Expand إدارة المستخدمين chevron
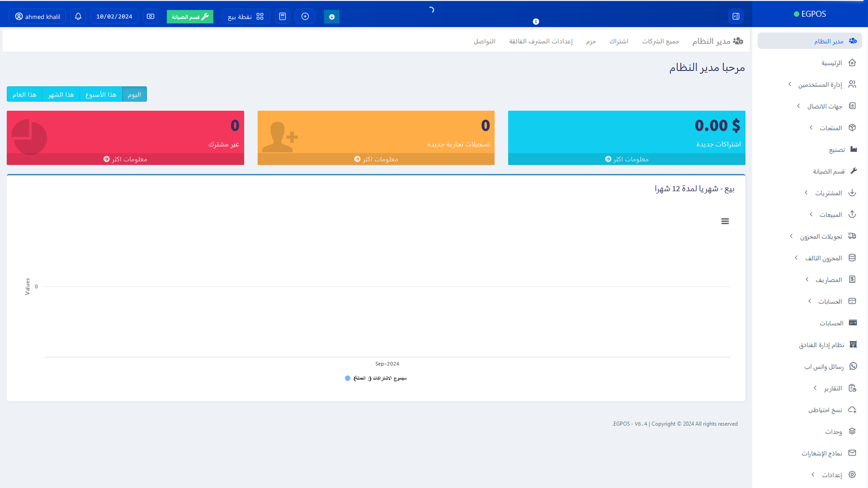The height and width of the screenshot is (488, 868). 790,84
